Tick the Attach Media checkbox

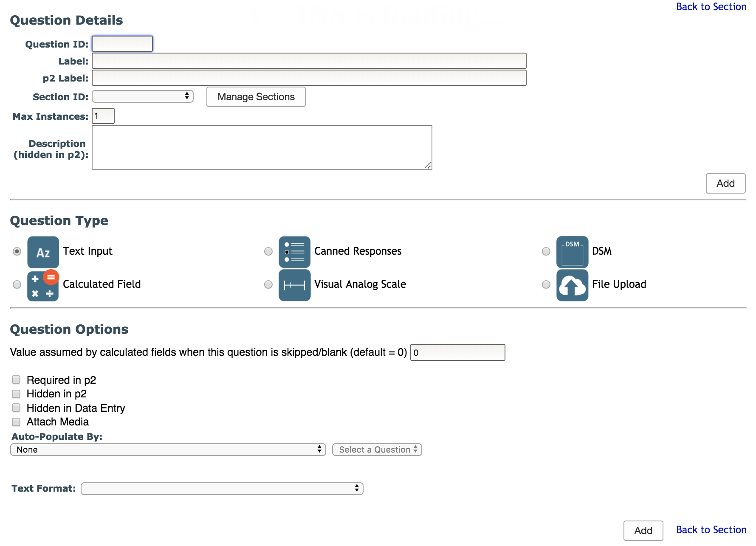[x=16, y=422]
